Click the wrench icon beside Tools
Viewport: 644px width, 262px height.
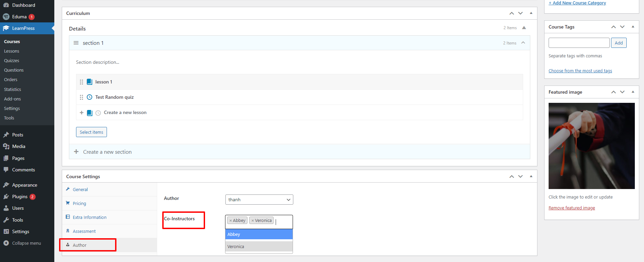click(6, 220)
